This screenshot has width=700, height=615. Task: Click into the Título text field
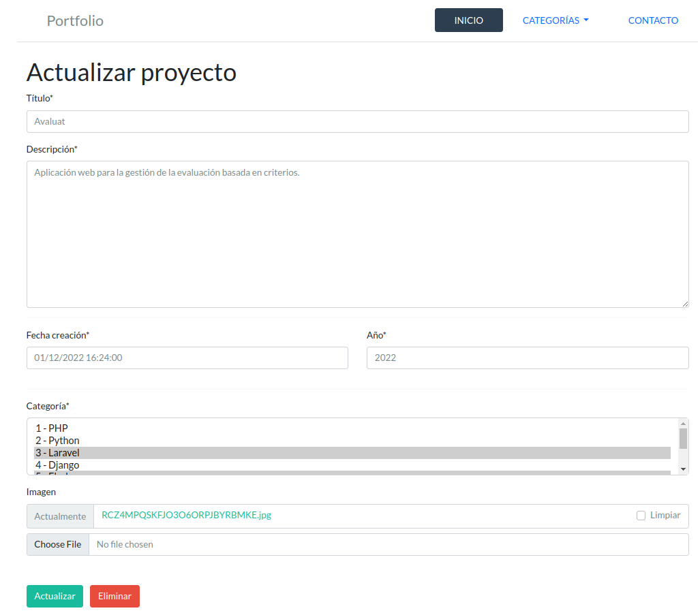(357, 122)
